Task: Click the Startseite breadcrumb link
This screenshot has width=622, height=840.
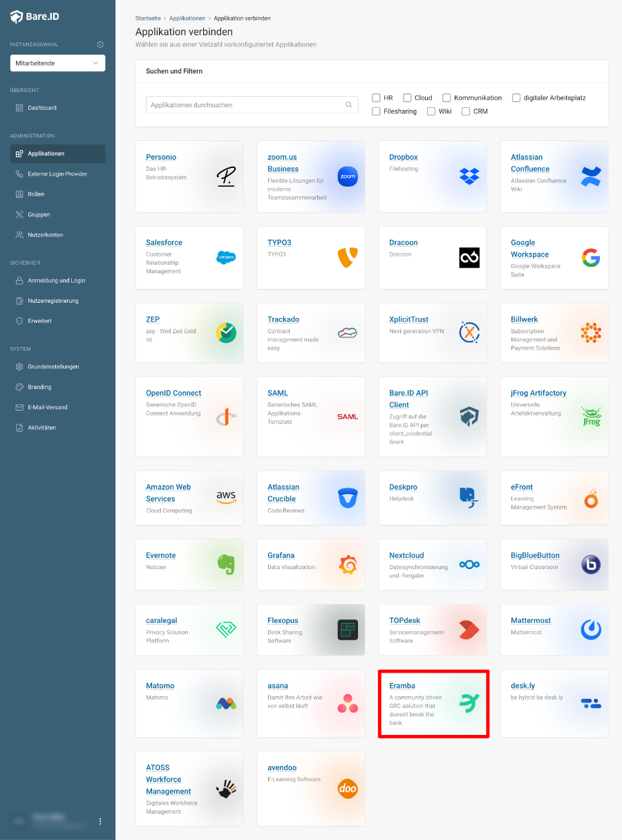Action: click(148, 18)
